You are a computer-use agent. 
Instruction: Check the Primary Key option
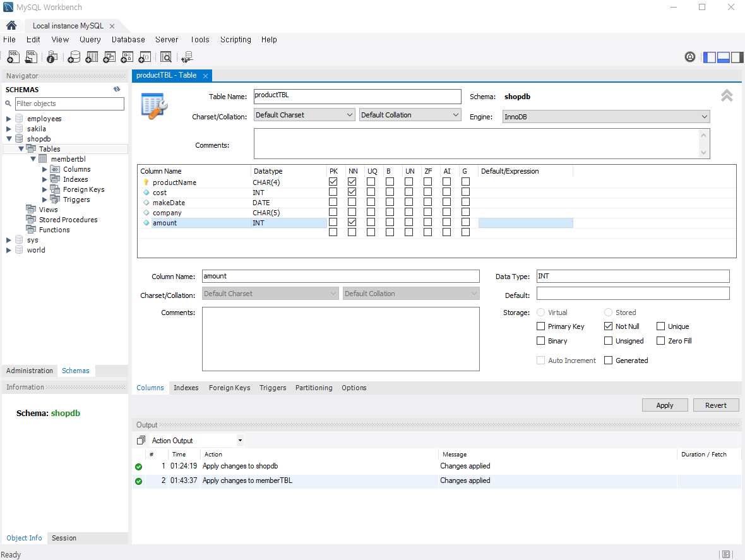(540, 326)
